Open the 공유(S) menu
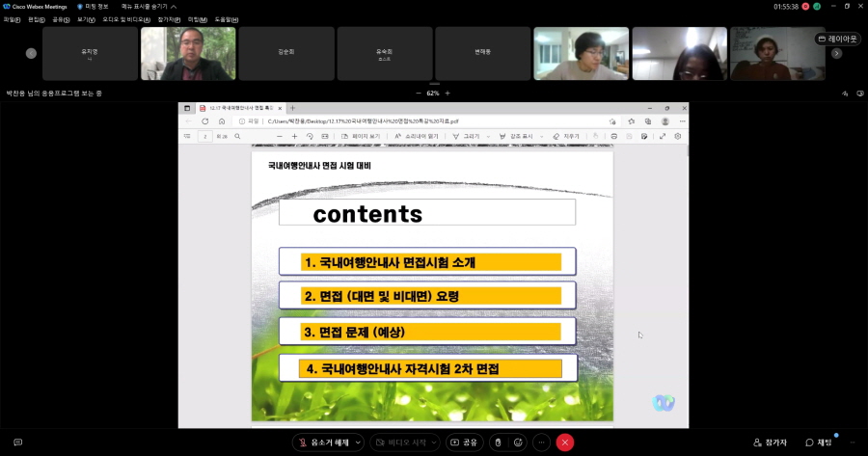This screenshot has width=868, height=456. pyautogui.click(x=61, y=19)
